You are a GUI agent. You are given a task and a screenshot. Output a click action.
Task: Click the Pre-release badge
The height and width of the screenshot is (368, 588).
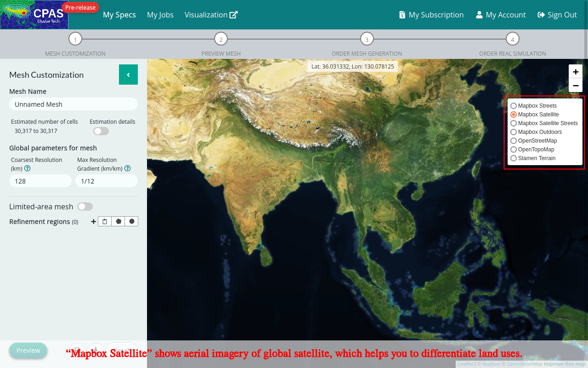(x=80, y=7)
